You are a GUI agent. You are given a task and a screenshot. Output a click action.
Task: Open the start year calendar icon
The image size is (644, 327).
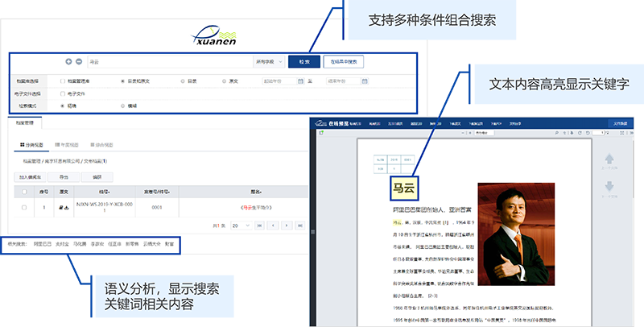pyautogui.click(x=299, y=81)
